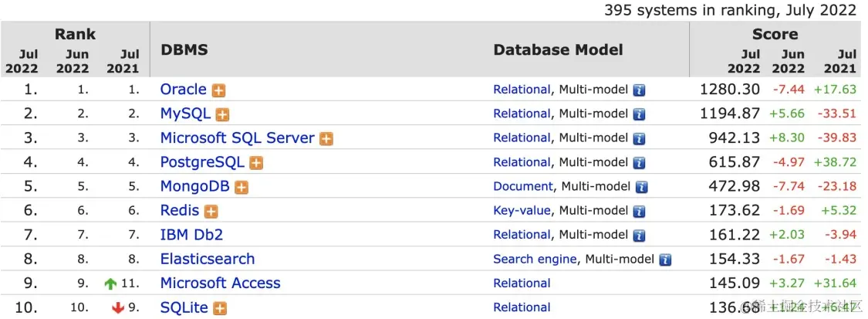
Task: Open the Elasticsearch link
Action: click(207, 259)
